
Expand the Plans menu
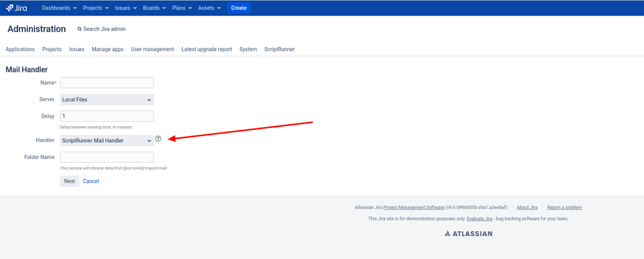(182, 8)
